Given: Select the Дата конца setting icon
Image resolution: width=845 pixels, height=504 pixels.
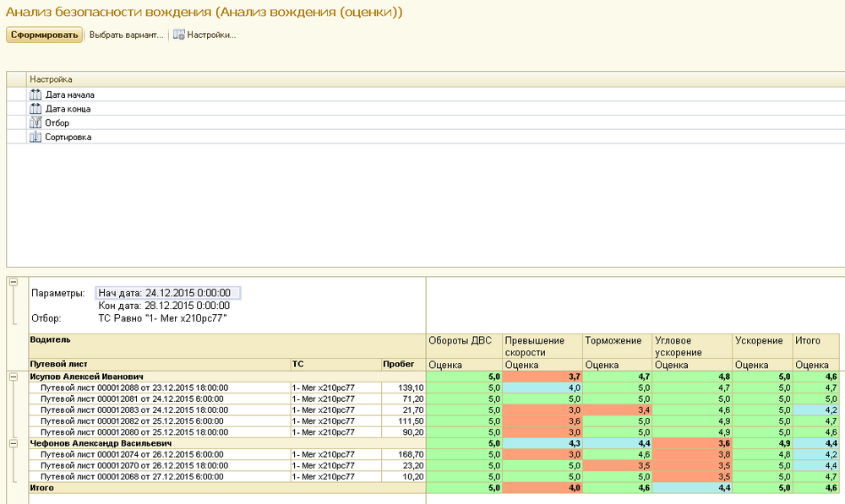Looking at the screenshot, I should (35, 109).
